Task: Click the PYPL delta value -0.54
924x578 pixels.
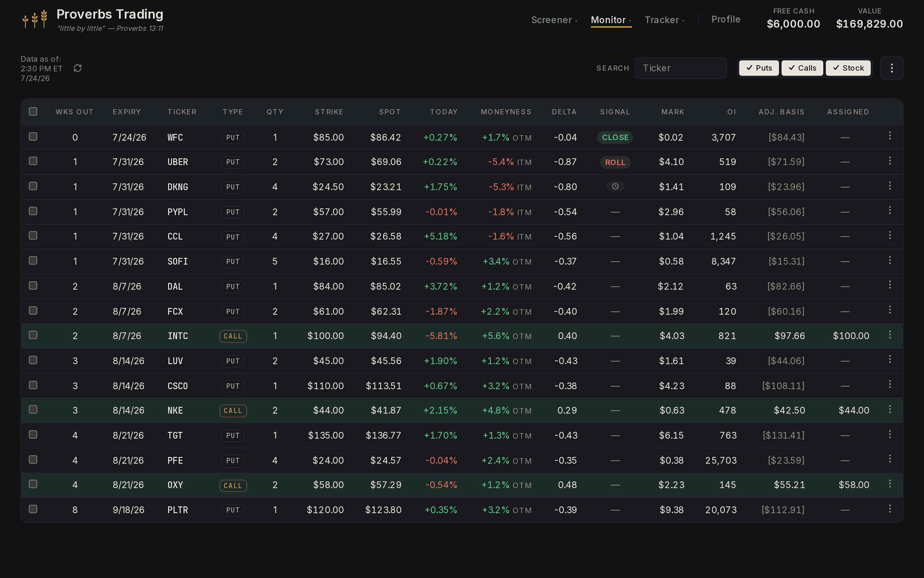Action: pyautogui.click(x=565, y=212)
